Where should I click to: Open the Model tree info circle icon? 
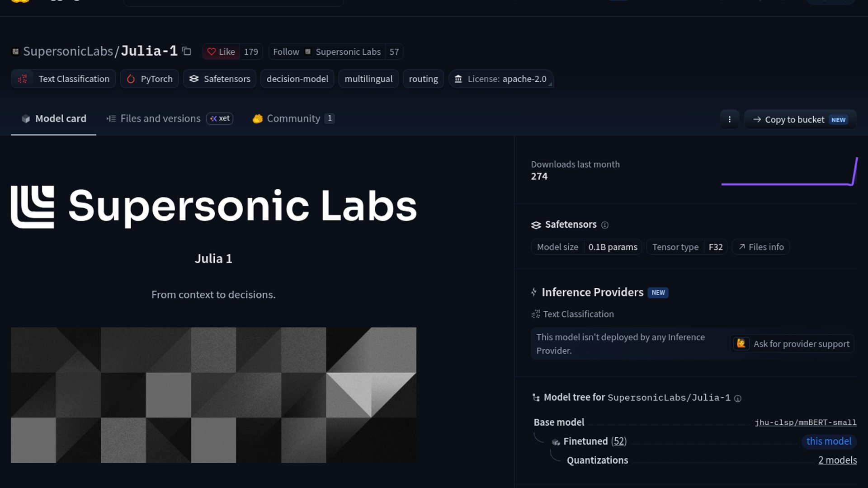738,398
